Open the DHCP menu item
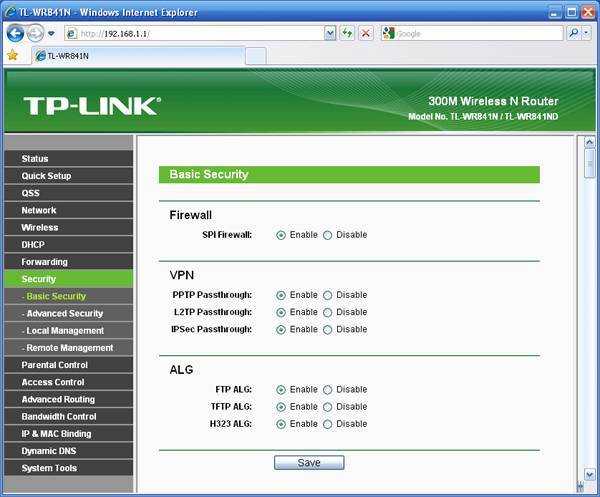This screenshot has height=497, width=600. click(x=69, y=244)
